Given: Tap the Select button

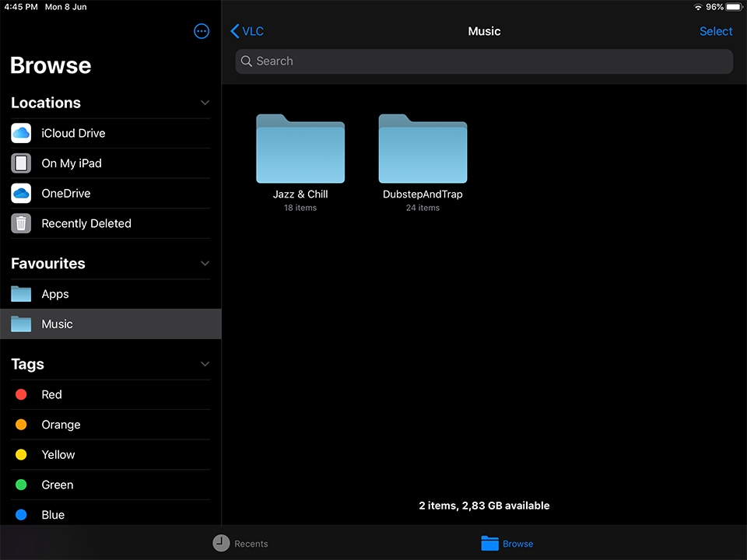Looking at the screenshot, I should click(716, 31).
